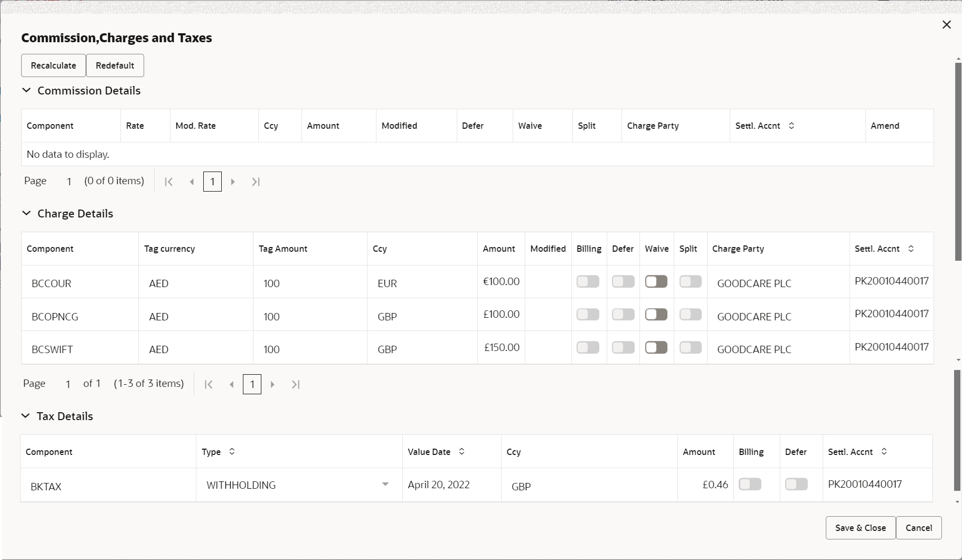
Task: Go to next page of Charge Details
Action: point(272,384)
